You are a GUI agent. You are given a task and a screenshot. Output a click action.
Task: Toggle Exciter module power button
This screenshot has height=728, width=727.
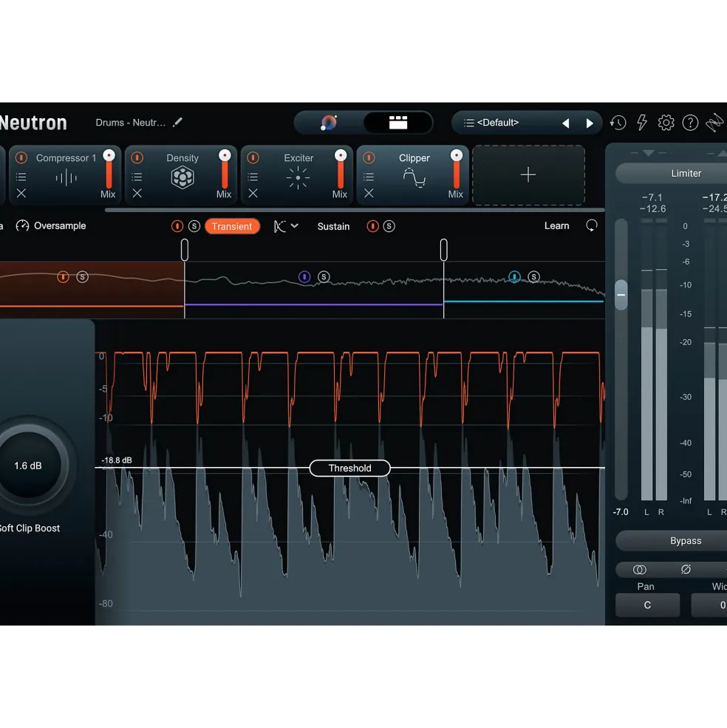pyautogui.click(x=253, y=158)
